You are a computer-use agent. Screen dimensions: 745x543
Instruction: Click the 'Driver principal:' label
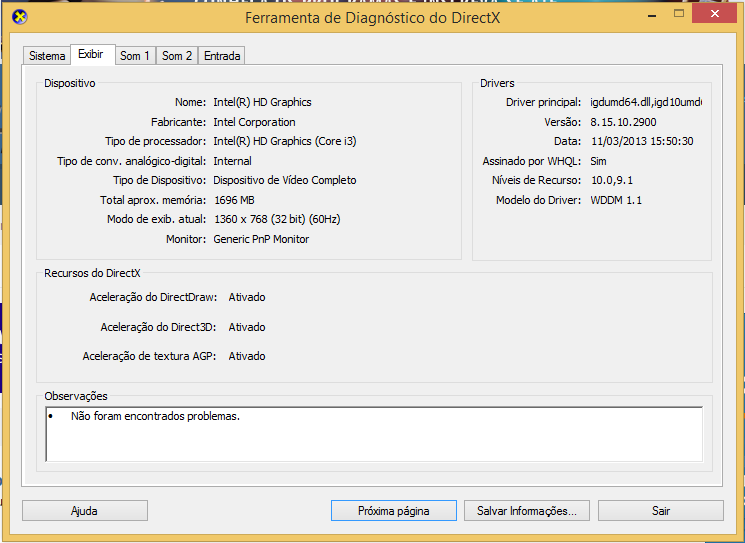click(543, 102)
